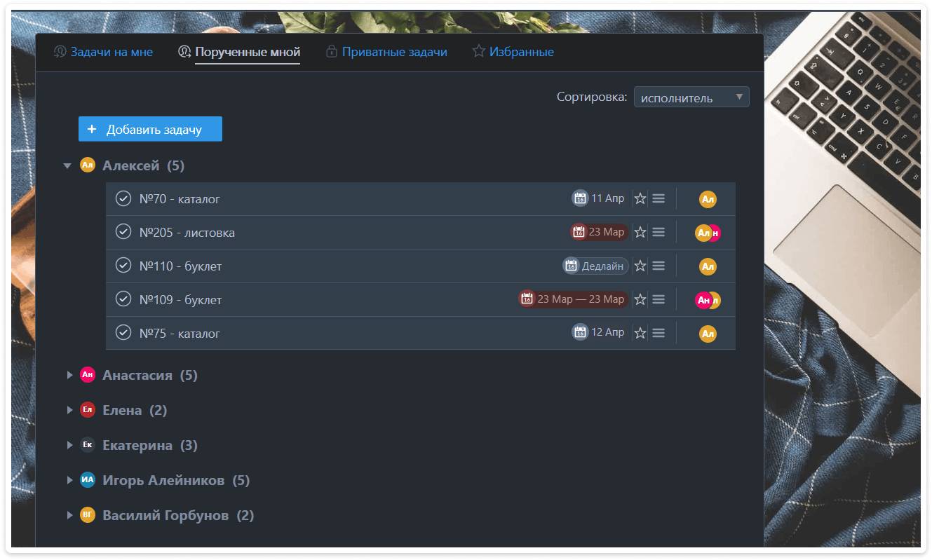Click calendar icon on №110 - буклет deadline
Viewport: 932px width, 560px height.
[x=571, y=266]
